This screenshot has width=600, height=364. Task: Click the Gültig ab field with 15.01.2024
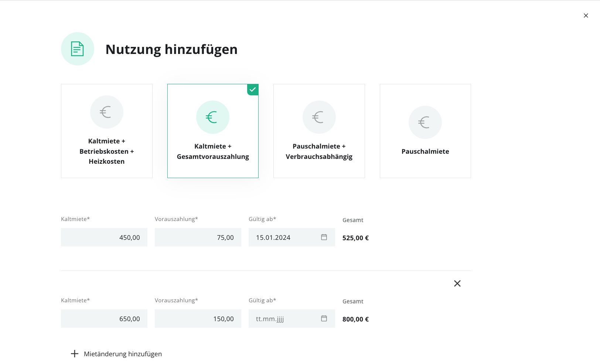pyautogui.click(x=292, y=237)
